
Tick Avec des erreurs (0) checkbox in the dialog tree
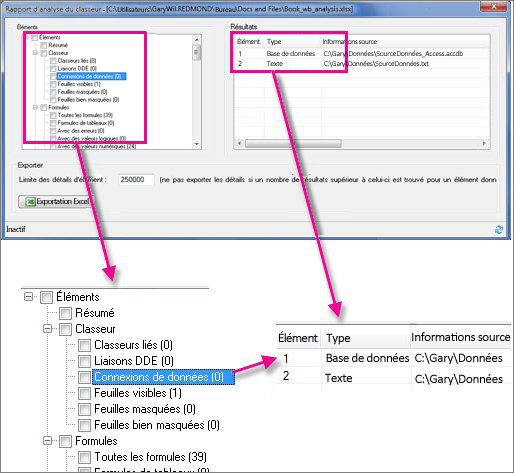[53, 131]
